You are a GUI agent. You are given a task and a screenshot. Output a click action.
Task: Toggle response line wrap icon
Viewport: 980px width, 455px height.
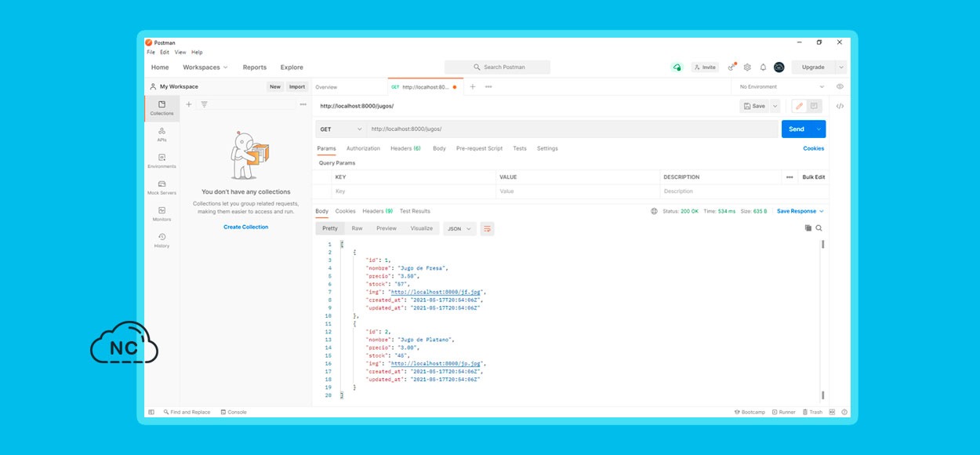click(488, 228)
